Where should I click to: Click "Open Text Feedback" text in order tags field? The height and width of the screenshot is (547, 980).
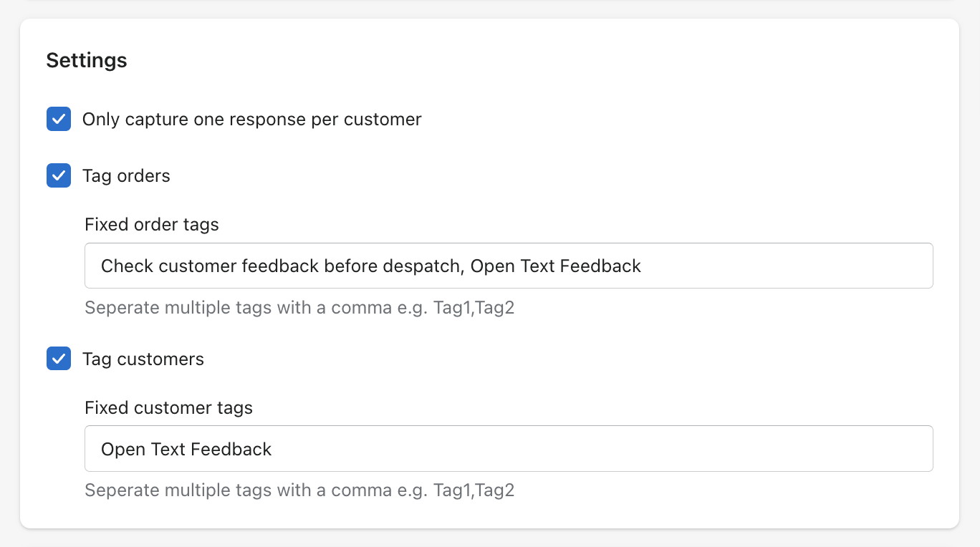pos(556,266)
